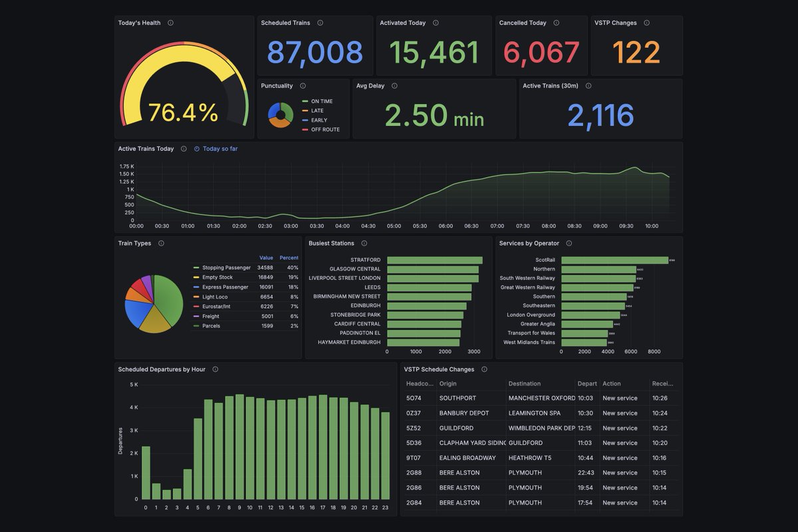Open Active Trains Today panel title menu
Image resolution: width=798 pixels, height=532 pixels.
click(x=146, y=149)
